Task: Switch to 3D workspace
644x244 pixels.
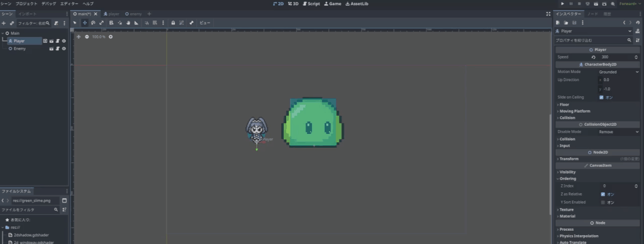Action: tap(293, 4)
